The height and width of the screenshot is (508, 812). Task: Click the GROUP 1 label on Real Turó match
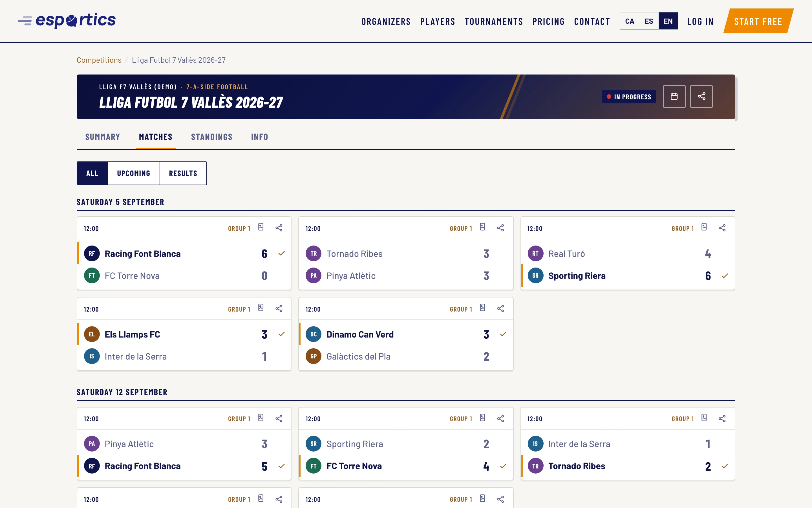pyautogui.click(x=683, y=229)
